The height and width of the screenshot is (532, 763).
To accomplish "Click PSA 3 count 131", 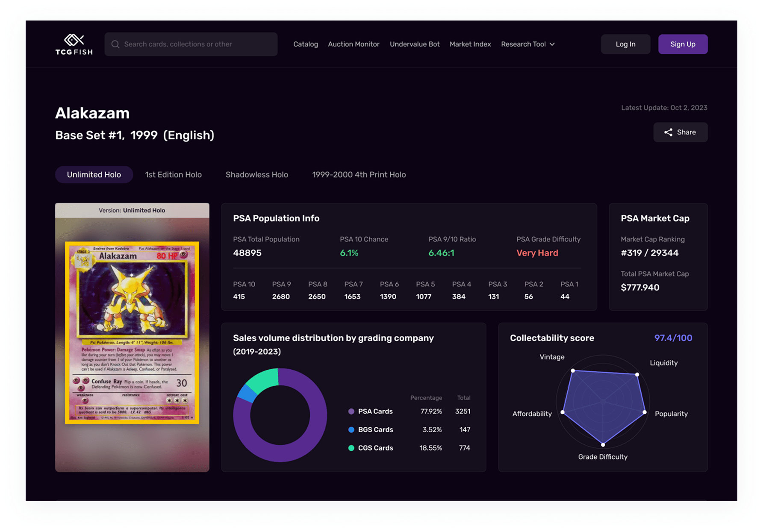I will (494, 297).
